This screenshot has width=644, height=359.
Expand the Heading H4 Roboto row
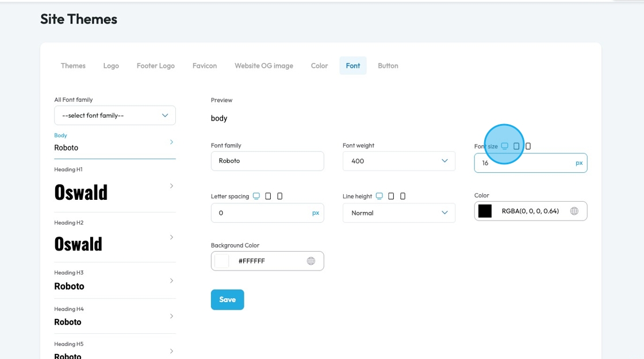click(x=115, y=316)
